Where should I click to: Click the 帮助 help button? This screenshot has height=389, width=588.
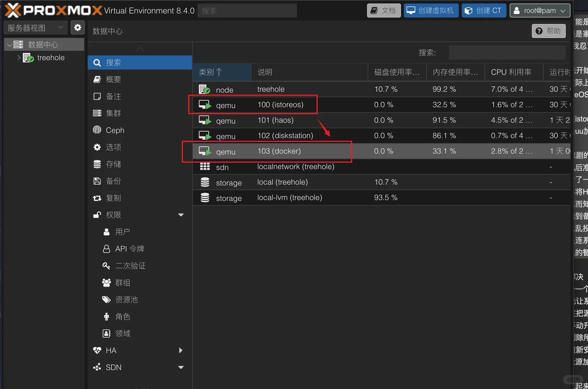click(548, 31)
